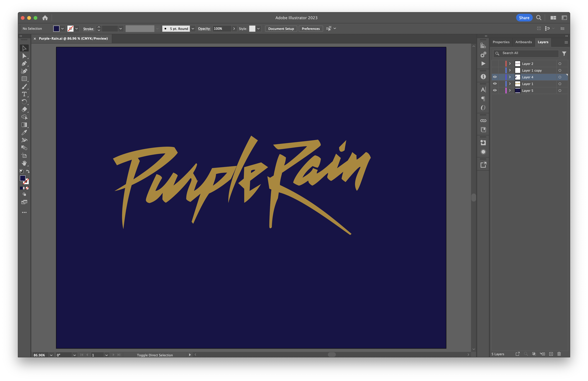This screenshot has width=588, height=381.
Task: Open the Character panel icon
Action: click(x=483, y=90)
